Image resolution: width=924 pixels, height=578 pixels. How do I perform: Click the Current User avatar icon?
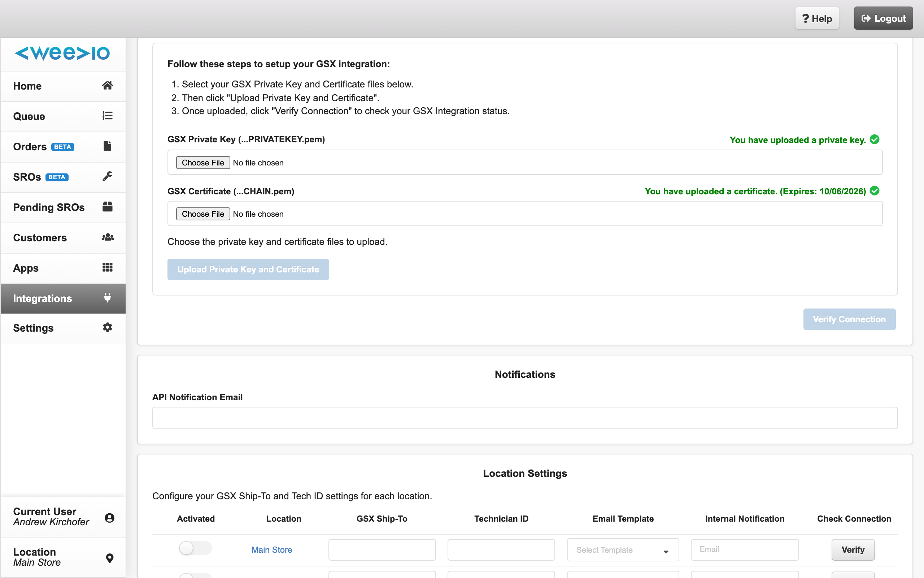point(110,518)
